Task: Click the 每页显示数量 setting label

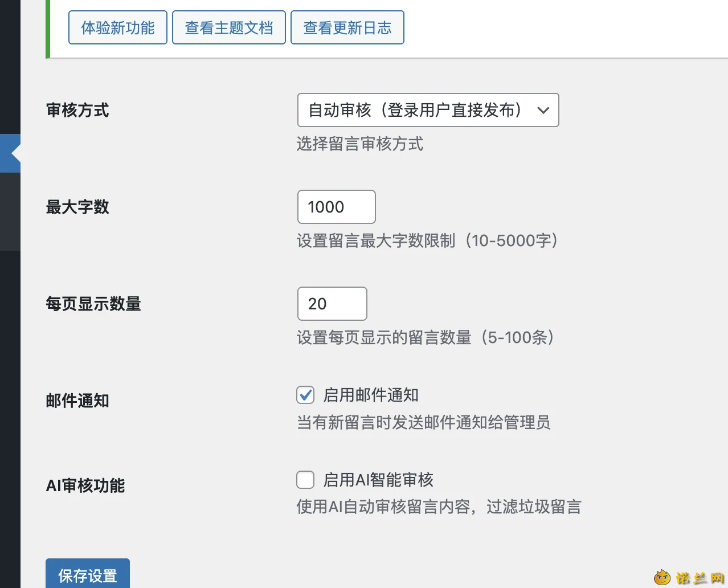Action: coord(93,304)
